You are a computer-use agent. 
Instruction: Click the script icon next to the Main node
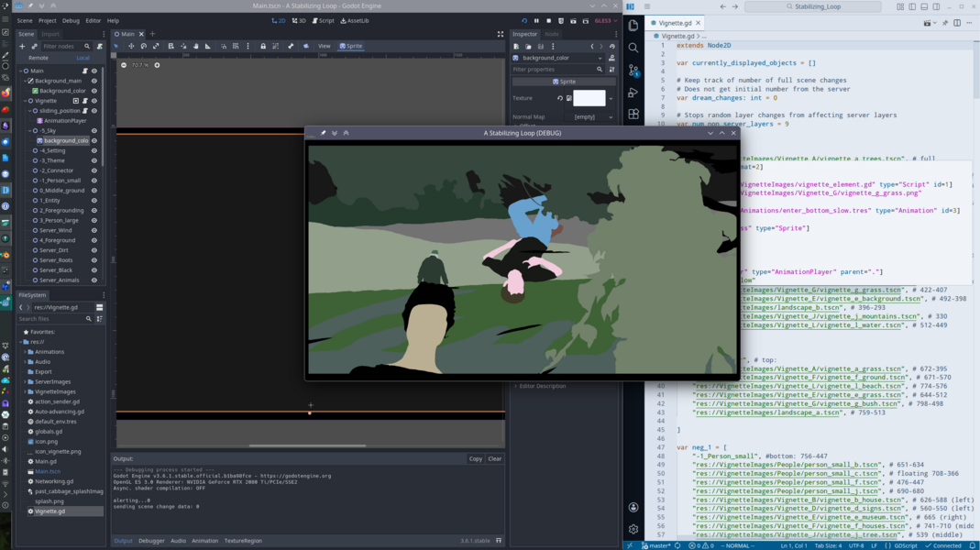coord(84,71)
